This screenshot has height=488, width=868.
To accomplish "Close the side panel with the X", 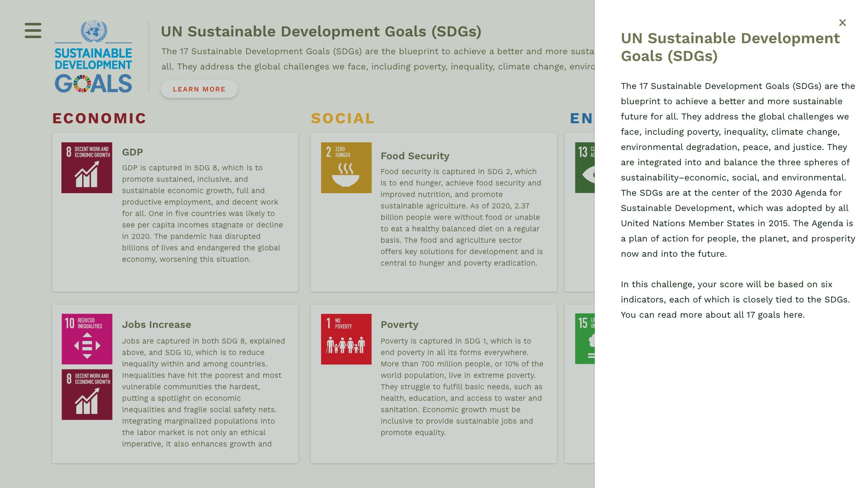I will pyautogui.click(x=842, y=23).
